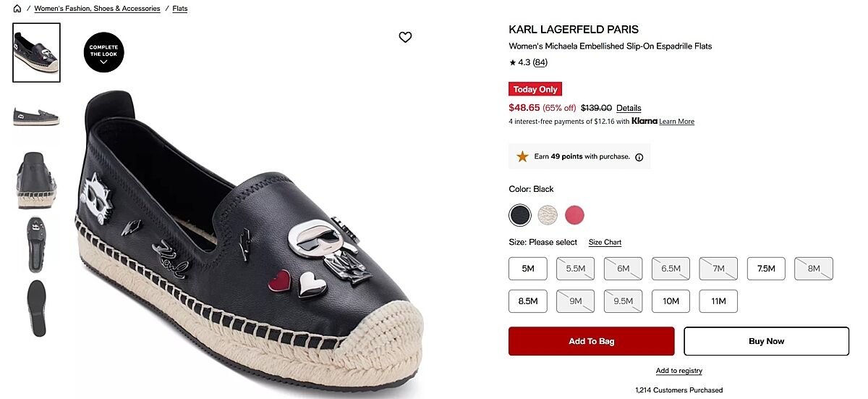Click Add To Bag button
This screenshot has width=868, height=399.
[x=591, y=341]
